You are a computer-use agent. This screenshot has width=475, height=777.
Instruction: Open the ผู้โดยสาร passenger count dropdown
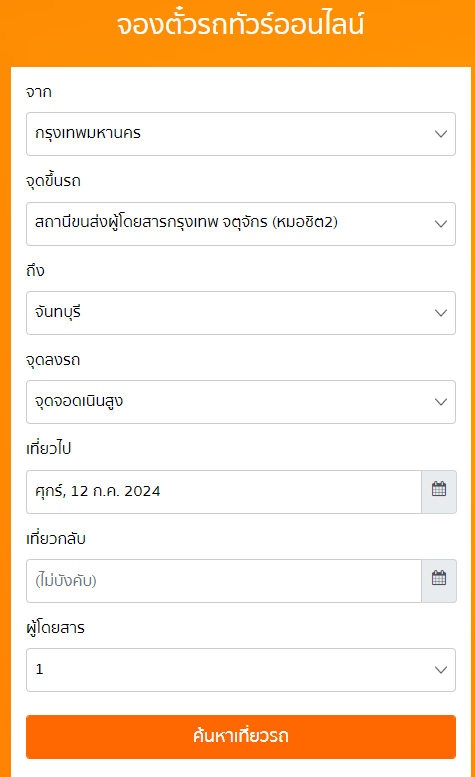[241, 670]
